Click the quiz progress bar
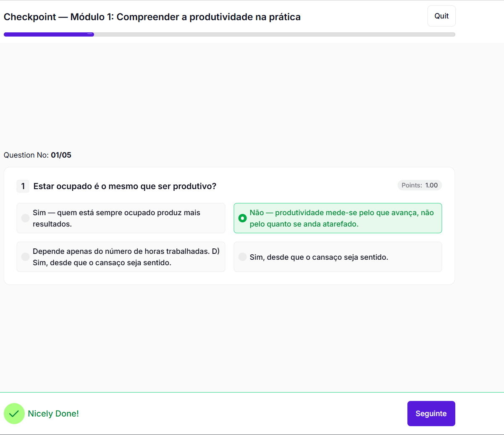Viewport: 504px width, 435px height. [x=229, y=34]
